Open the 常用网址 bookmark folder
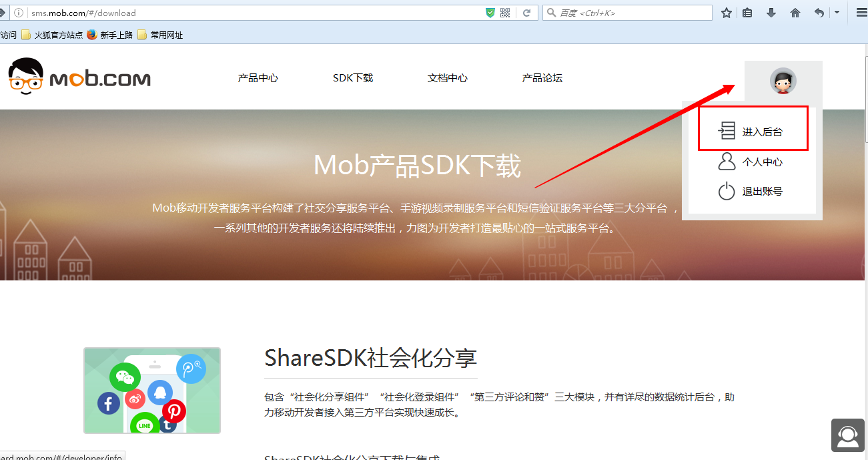 click(x=160, y=35)
